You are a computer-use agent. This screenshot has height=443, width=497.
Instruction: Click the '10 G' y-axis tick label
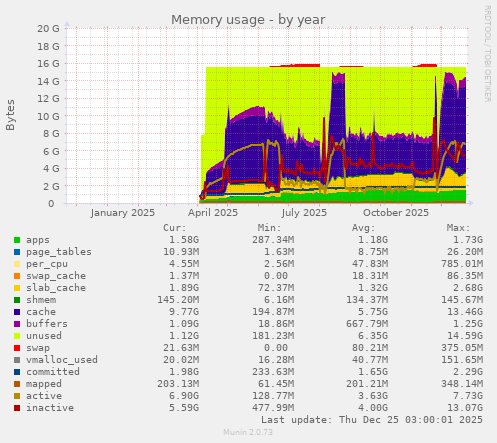pos(48,116)
